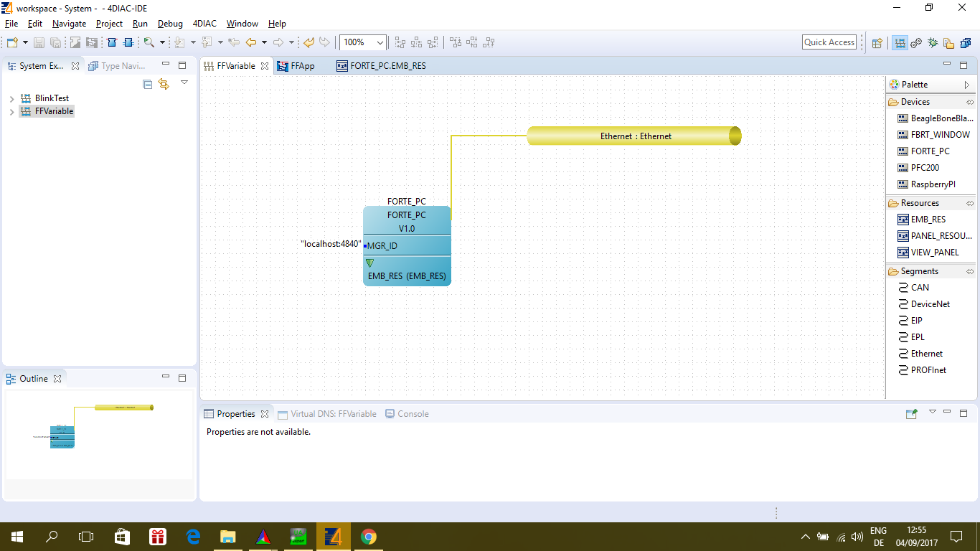Switch to the Deployment gears perspective icon
This screenshot has width=980, height=551.
pyautogui.click(x=916, y=42)
